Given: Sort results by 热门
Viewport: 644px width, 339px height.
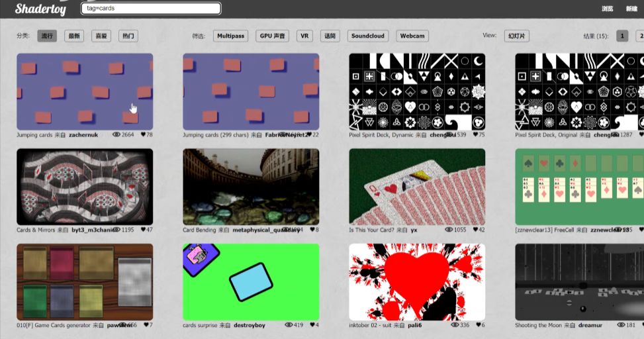Looking at the screenshot, I should pos(128,36).
